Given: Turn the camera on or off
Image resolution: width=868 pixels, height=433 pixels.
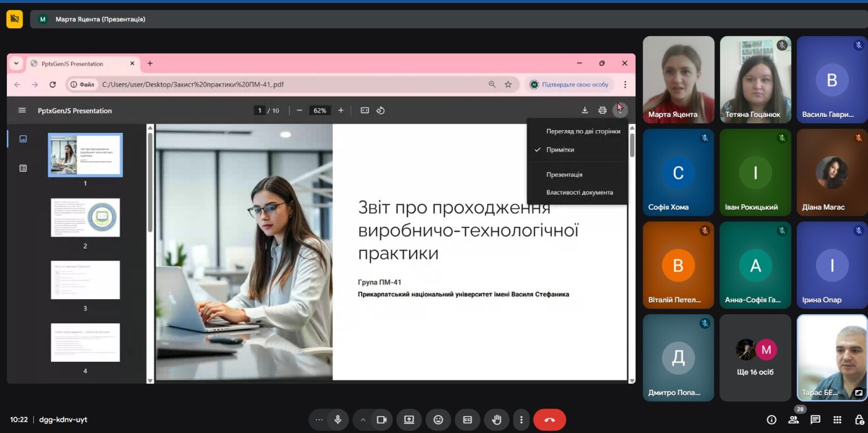Looking at the screenshot, I should (x=381, y=419).
